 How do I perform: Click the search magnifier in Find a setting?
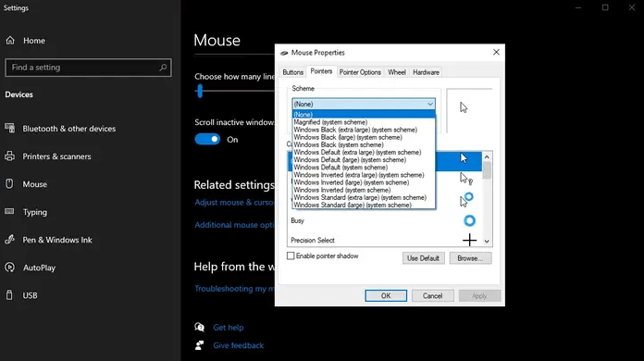(x=163, y=68)
